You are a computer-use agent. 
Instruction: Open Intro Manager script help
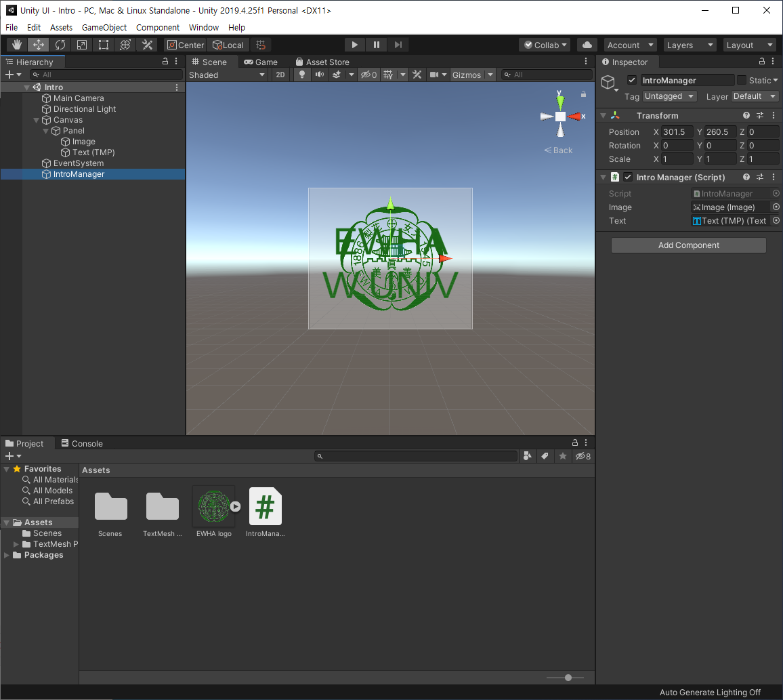click(746, 177)
